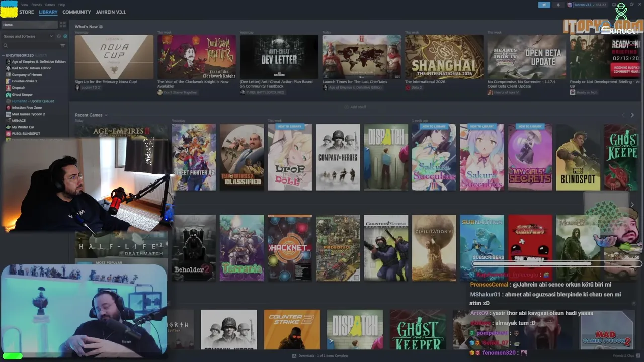The image size is (644, 362).
Task: Click the Infection Free Zone sidebar icon
Action: (8, 108)
